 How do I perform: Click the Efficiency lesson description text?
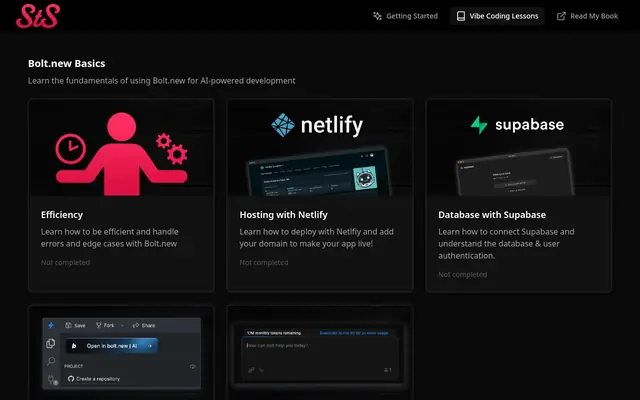109,238
